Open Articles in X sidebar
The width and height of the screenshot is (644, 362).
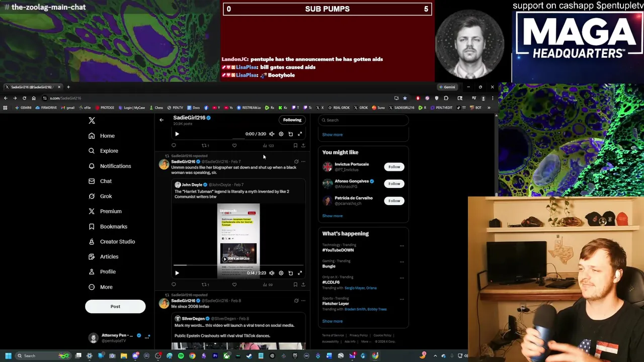pyautogui.click(x=104, y=256)
